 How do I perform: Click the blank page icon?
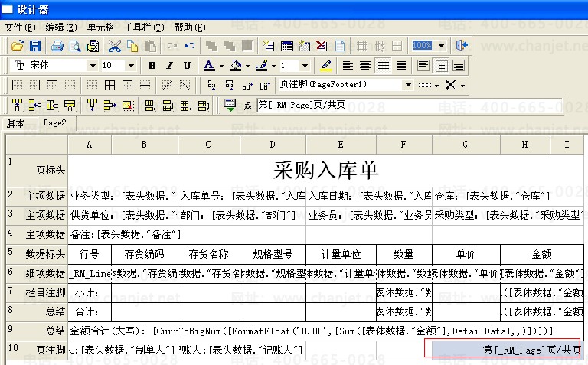tap(340, 46)
